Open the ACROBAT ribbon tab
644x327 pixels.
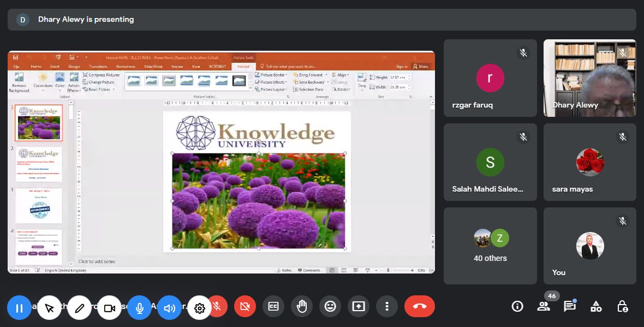pos(217,67)
